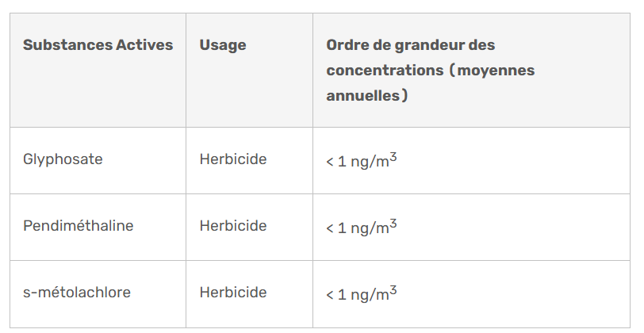Click the "Usage" column header
The width and height of the screenshot is (644, 333).
point(223,45)
